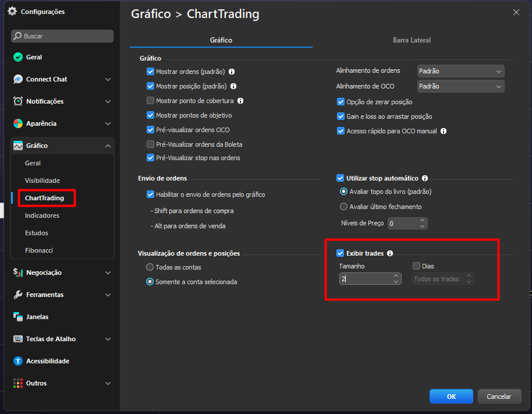Expand Ferramentas section chevron
This screenshot has width=532, height=414.
[x=108, y=295]
